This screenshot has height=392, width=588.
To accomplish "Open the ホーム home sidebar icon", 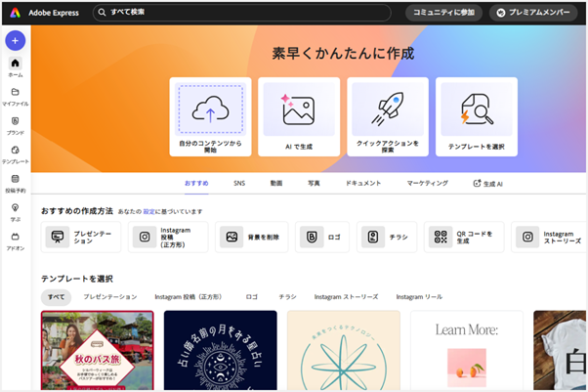I will click(x=15, y=63).
